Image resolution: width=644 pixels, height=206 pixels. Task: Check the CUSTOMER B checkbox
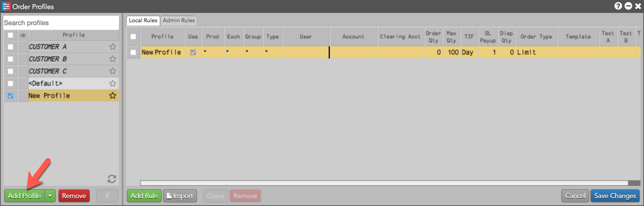(x=11, y=59)
